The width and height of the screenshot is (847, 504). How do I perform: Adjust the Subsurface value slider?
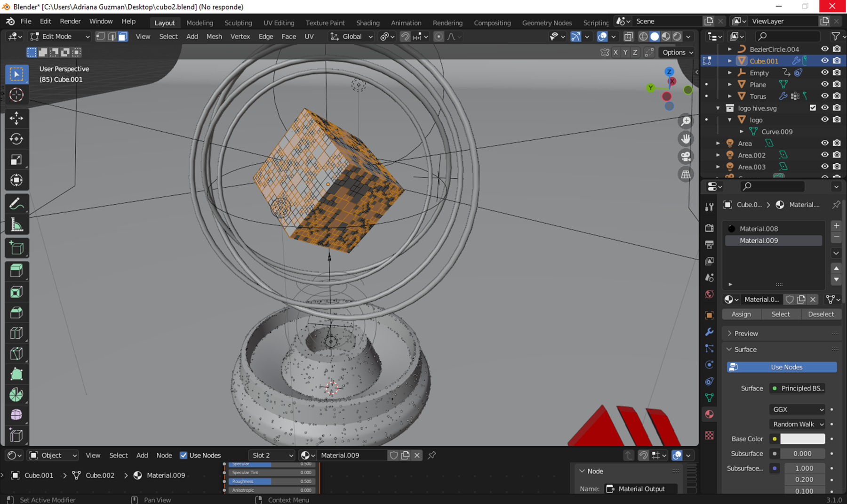tap(802, 454)
